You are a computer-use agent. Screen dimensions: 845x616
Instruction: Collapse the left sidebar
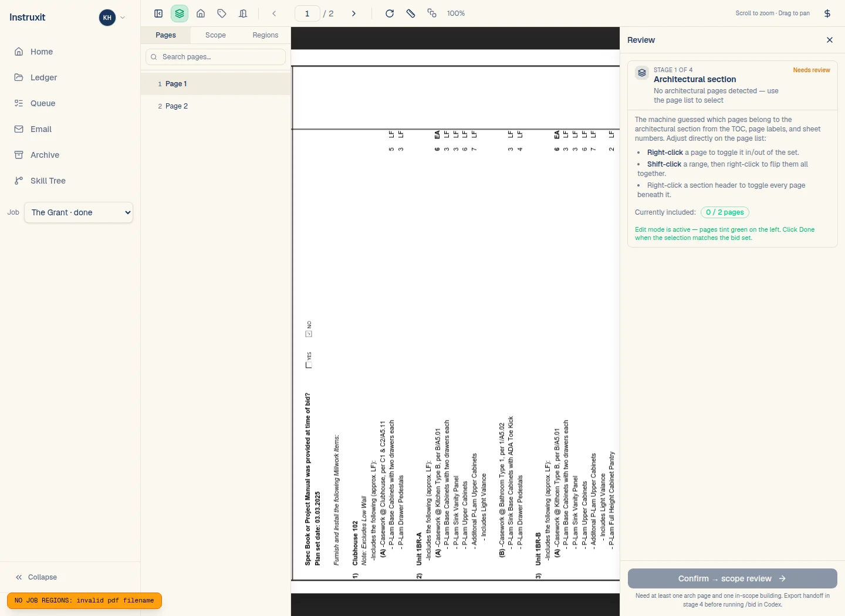(36, 577)
